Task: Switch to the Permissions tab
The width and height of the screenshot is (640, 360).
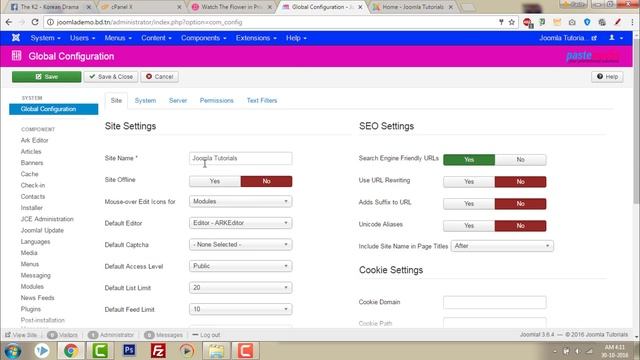Action: coord(216,100)
